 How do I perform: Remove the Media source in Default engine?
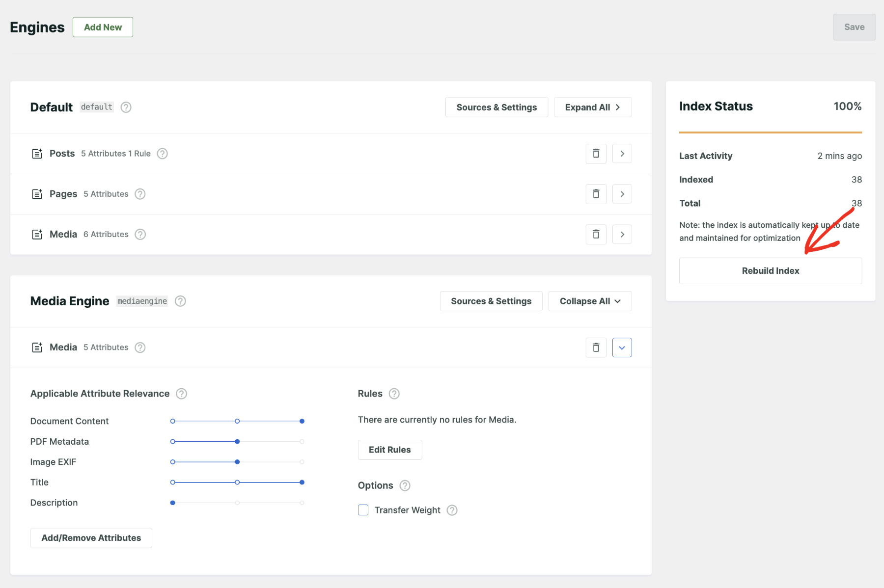(x=596, y=234)
